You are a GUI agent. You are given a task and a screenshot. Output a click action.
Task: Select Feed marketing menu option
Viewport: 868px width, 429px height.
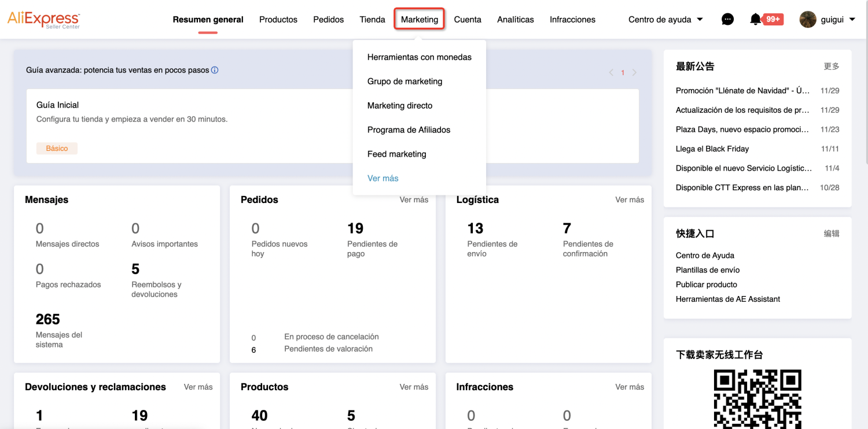[x=397, y=154]
